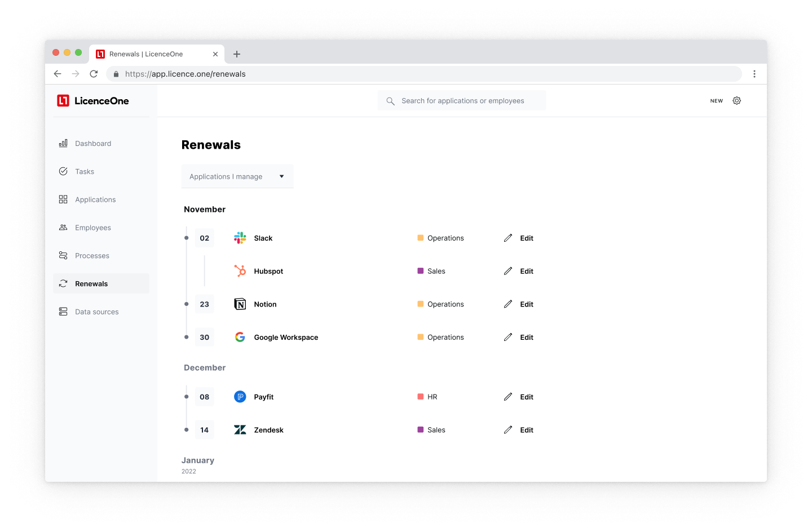Screen dimensions: 812x532
Task: Click the Google Workspace logo
Action: tap(240, 337)
